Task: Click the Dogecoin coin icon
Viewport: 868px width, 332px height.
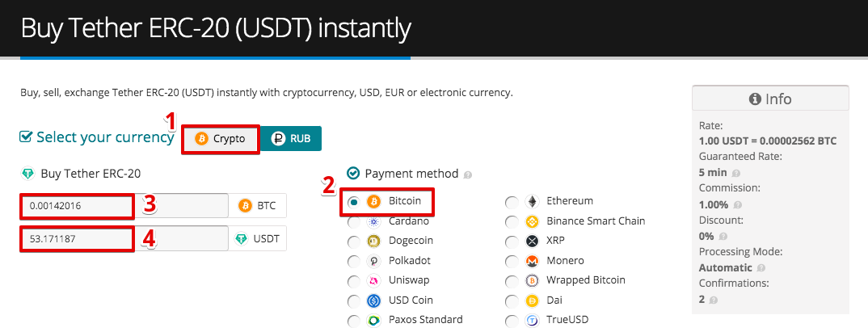Action: [x=374, y=242]
